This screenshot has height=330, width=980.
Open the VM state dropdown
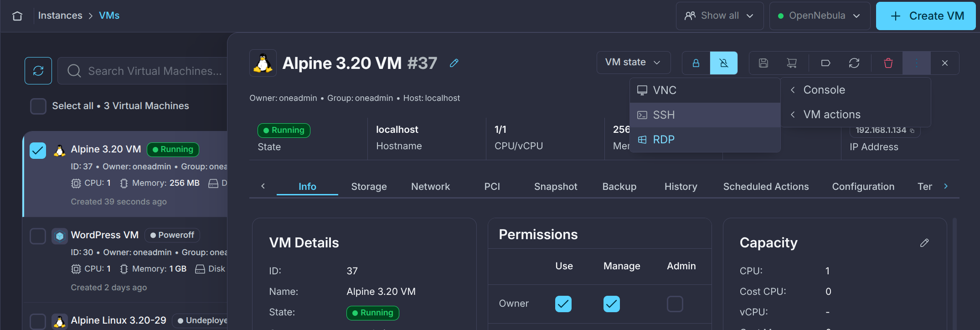[x=634, y=63]
